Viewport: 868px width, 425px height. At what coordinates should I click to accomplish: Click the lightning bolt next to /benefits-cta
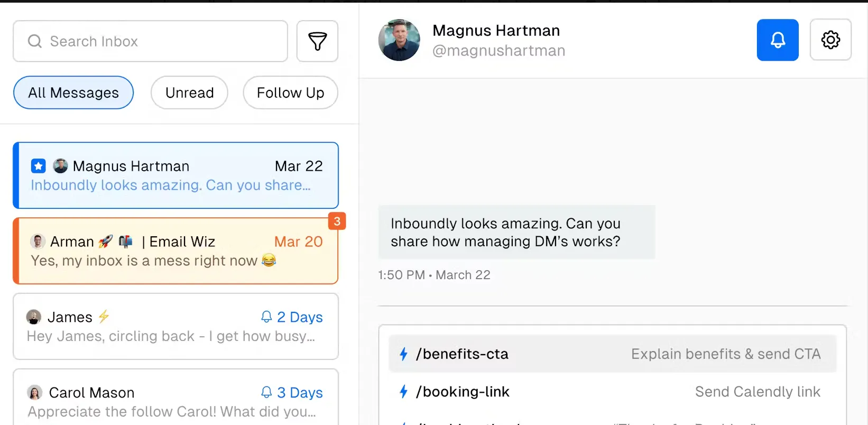click(404, 354)
